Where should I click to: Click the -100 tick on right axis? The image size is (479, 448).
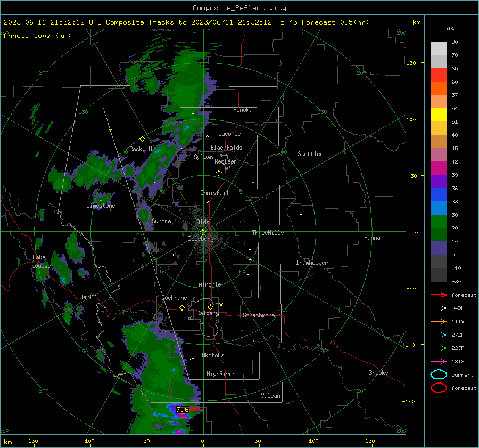click(x=408, y=345)
